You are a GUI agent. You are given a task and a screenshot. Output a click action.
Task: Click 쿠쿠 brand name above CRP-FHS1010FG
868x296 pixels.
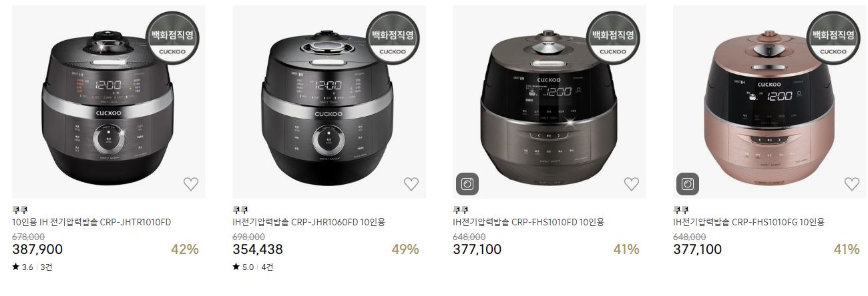tap(681, 209)
